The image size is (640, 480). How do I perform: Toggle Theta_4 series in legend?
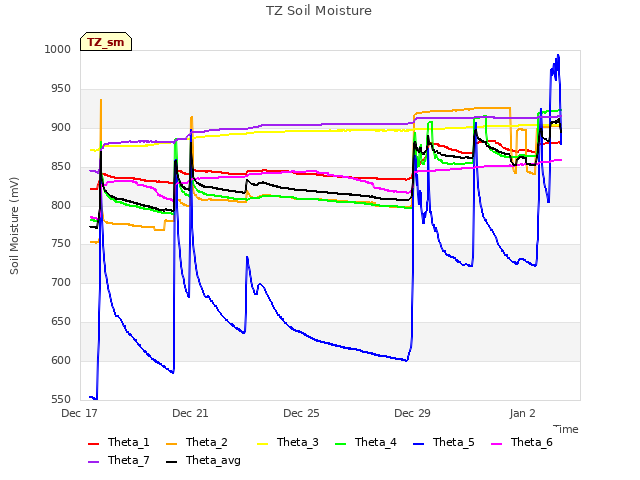coord(366,442)
